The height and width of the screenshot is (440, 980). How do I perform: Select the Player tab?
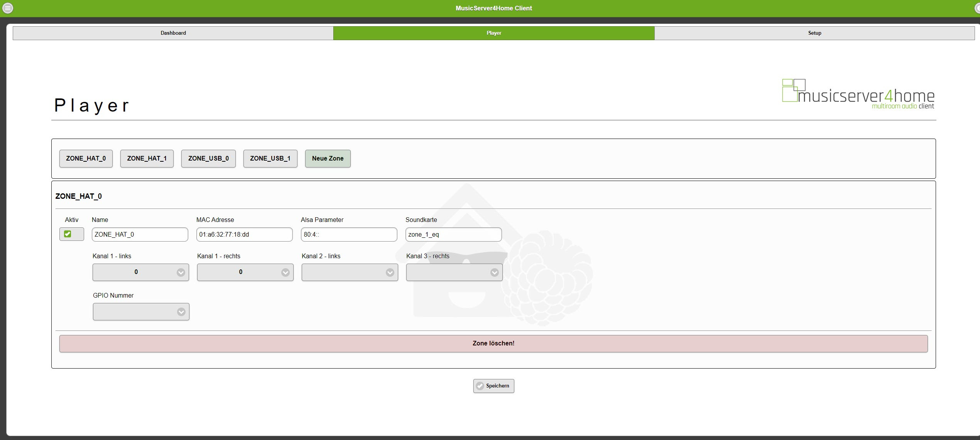coord(494,33)
